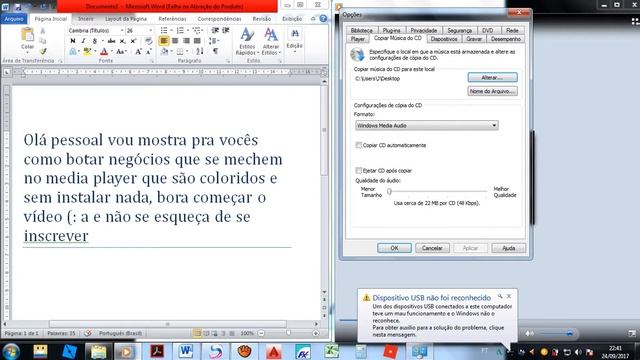The height and width of the screenshot is (360, 640).
Task: Click the Alterar... button
Action: pyautogui.click(x=492, y=78)
